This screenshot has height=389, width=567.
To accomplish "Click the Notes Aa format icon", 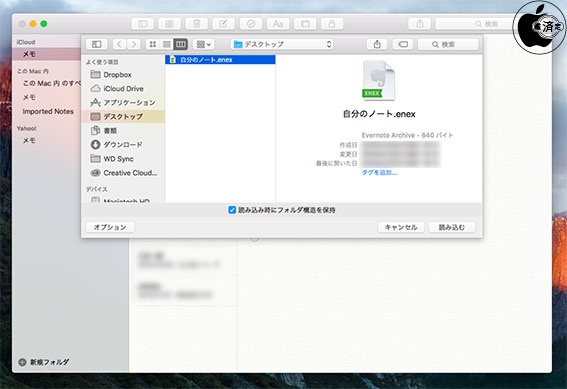I will 278,24.
